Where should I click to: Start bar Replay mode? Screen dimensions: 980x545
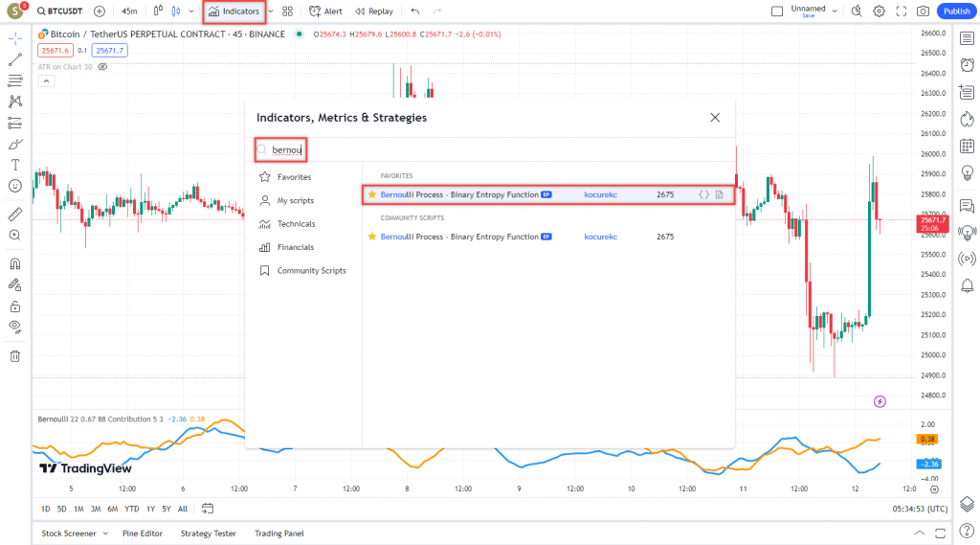click(374, 11)
